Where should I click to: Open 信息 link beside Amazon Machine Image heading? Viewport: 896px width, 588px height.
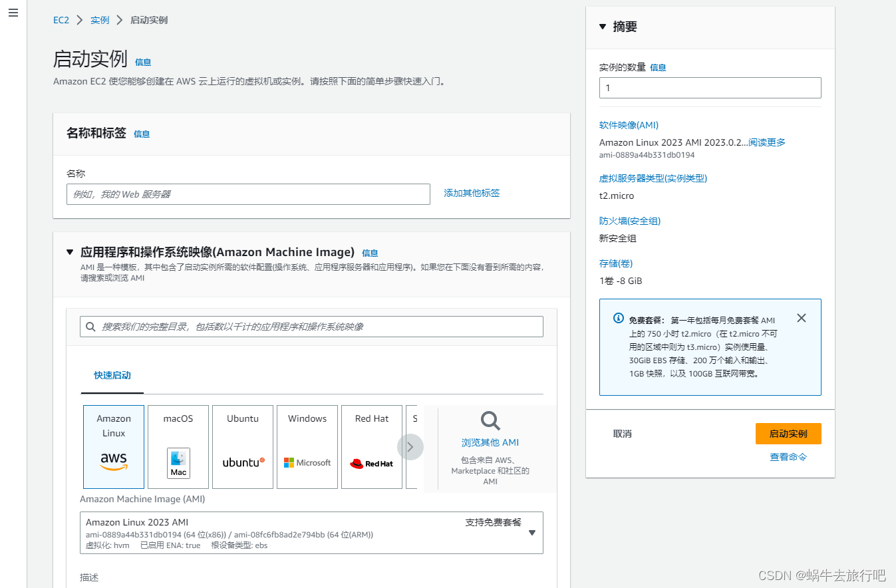pos(370,253)
